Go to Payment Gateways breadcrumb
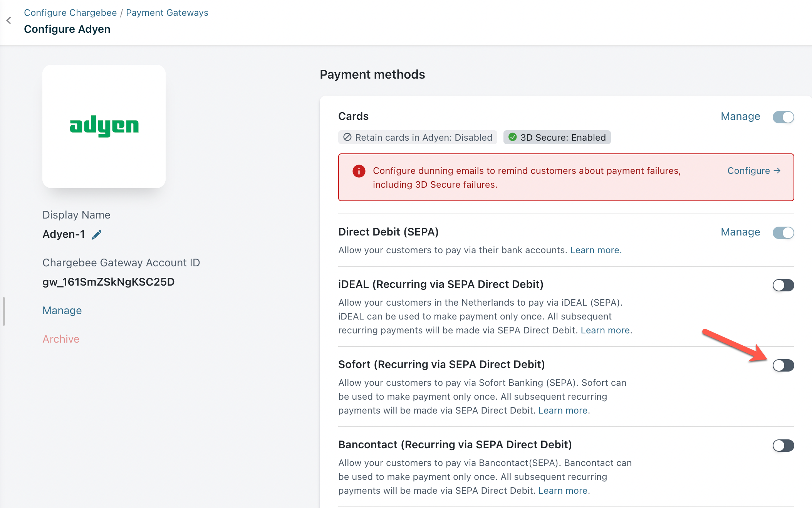Image resolution: width=812 pixels, height=508 pixels. (x=167, y=13)
